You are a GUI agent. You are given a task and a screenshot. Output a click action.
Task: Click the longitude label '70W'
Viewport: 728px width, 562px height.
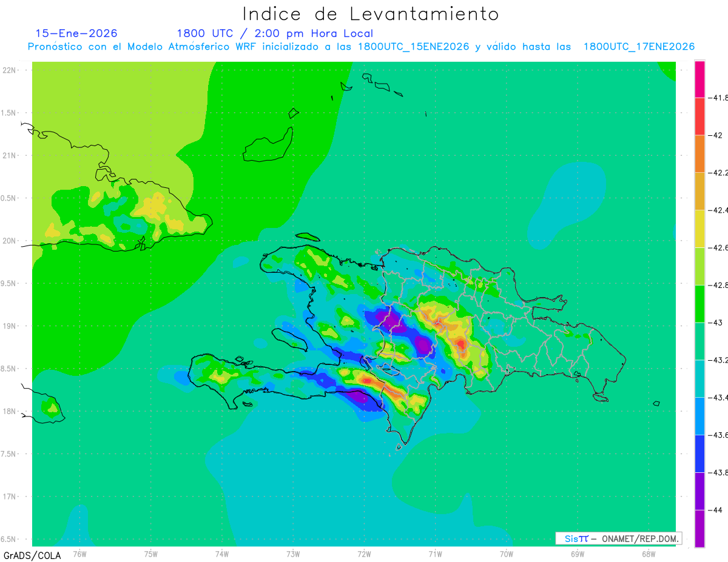click(507, 554)
